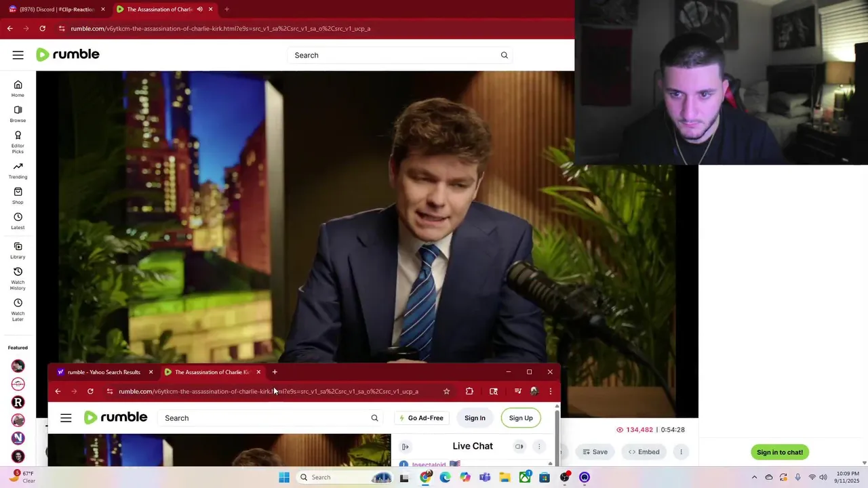Open Library in the Rumble sidebar
868x488 pixels.
click(18, 250)
